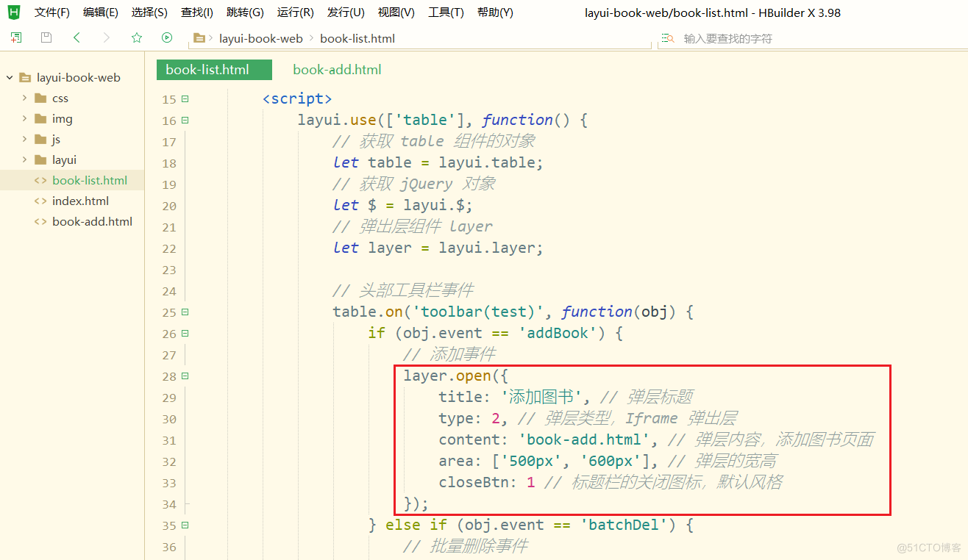Open the 视图(V) menu
The width and height of the screenshot is (968, 560).
coord(396,12)
